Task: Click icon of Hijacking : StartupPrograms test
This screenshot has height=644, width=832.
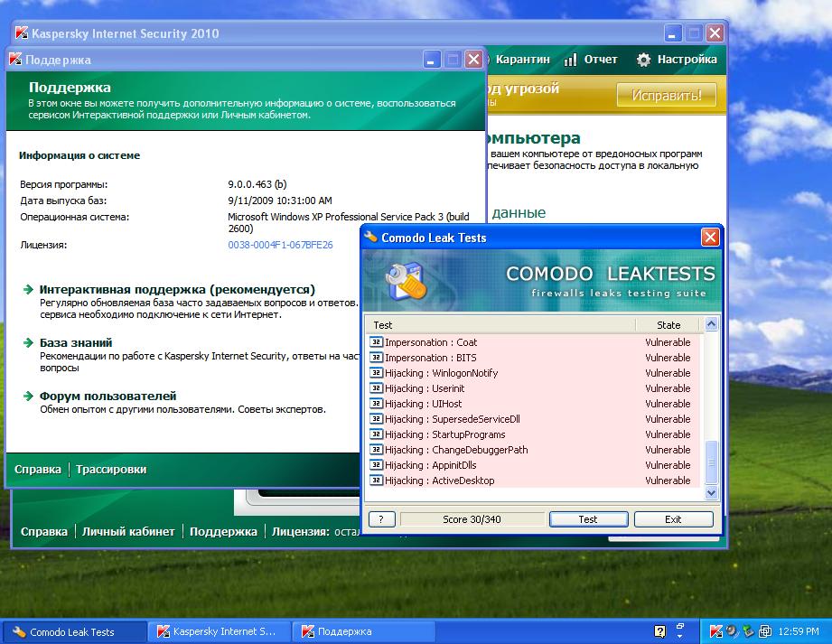Action: [376, 434]
